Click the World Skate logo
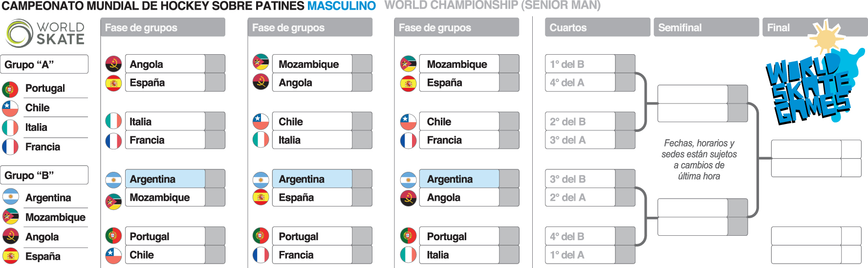 click(45, 33)
